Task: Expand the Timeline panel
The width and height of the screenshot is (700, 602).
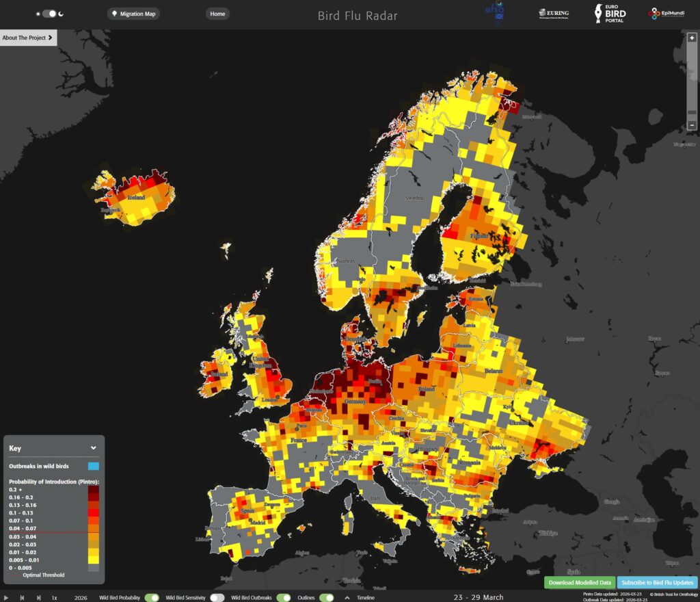Action: [360, 597]
